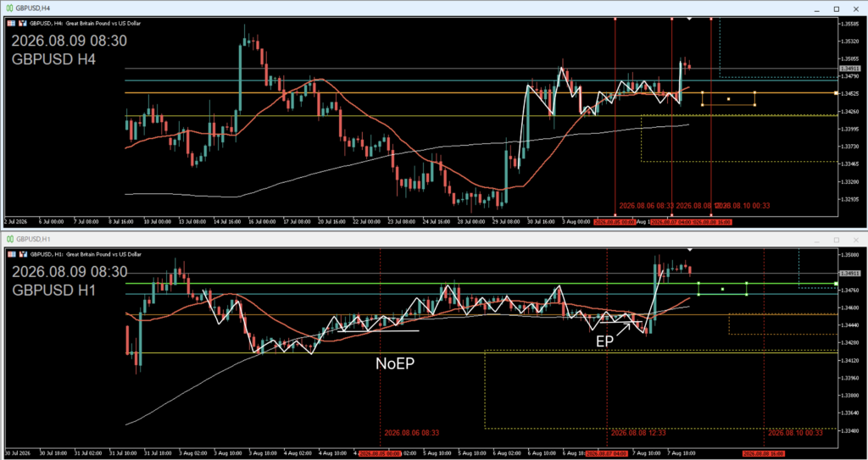
Task: Maximize the GBPUSD,H4 chart window
Action: (837, 8)
